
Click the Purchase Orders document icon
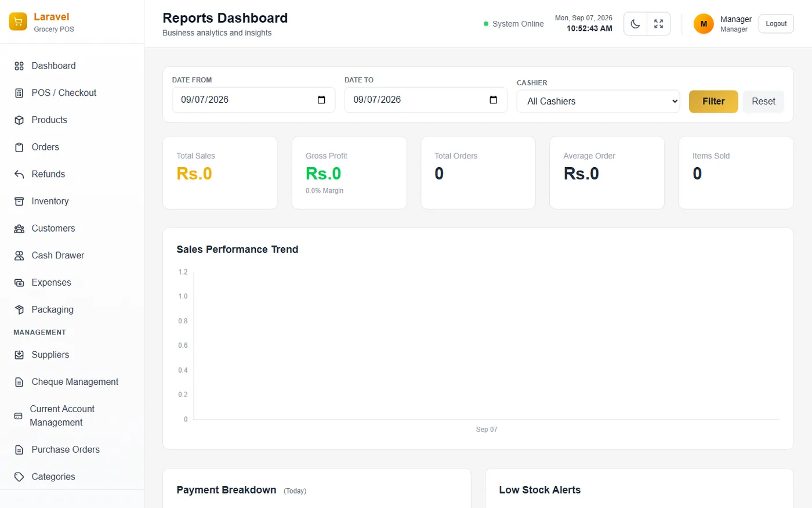[19, 450]
